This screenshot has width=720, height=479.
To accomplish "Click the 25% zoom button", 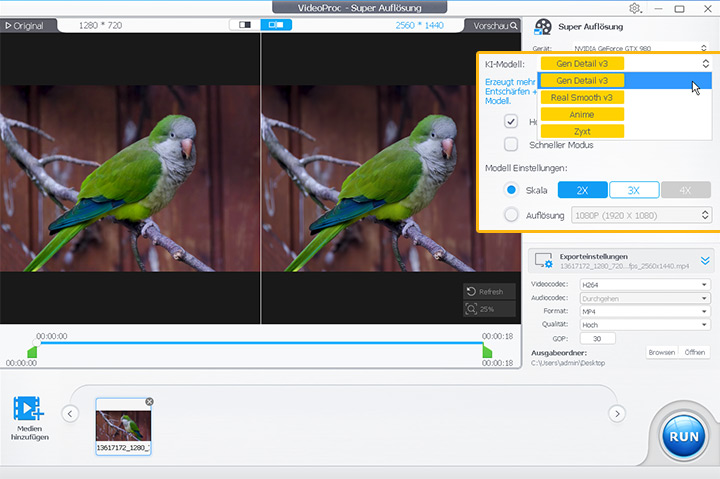I will [x=489, y=309].
